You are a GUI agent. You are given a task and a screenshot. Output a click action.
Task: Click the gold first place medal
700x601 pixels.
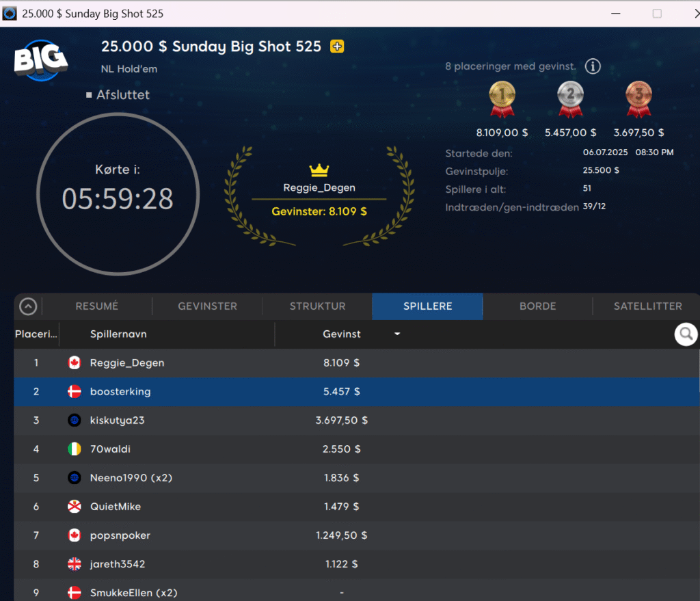click(502, 99)
